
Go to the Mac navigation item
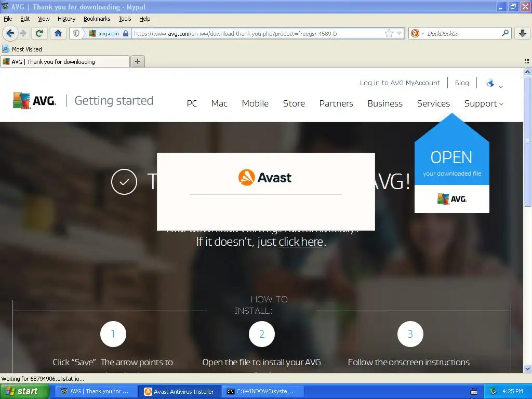tap(219, 103)
